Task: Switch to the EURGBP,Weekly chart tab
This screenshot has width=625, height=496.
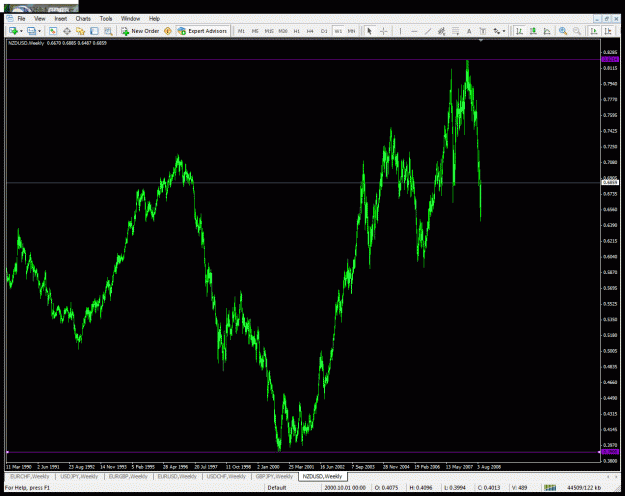Action: tap(128, 476)
